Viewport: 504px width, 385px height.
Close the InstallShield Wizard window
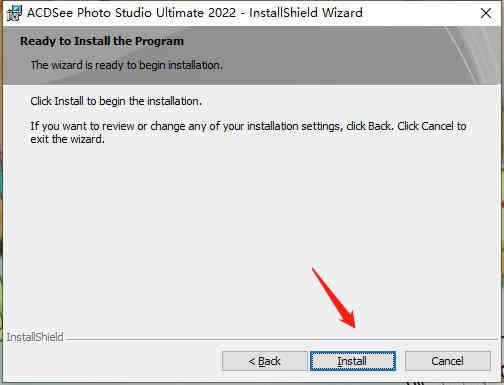(486, 13)
